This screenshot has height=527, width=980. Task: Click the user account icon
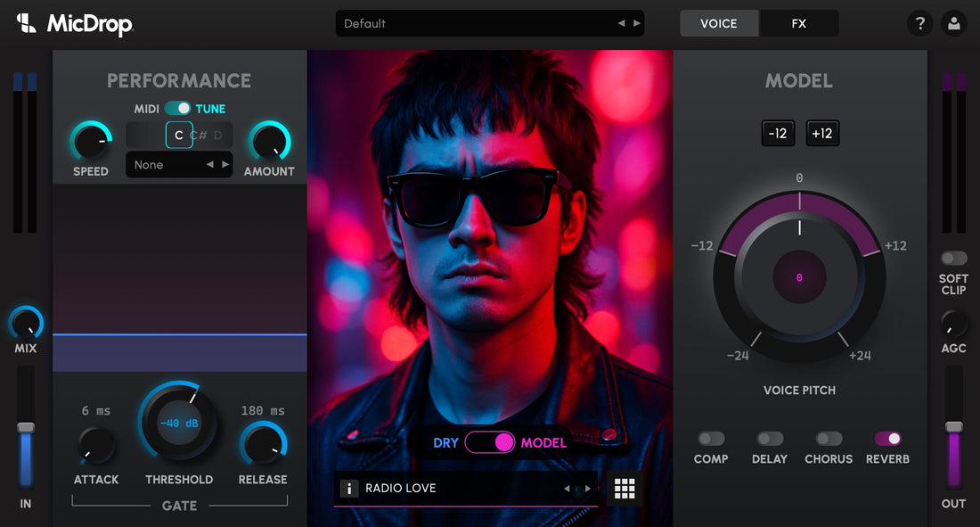point(954,23)
